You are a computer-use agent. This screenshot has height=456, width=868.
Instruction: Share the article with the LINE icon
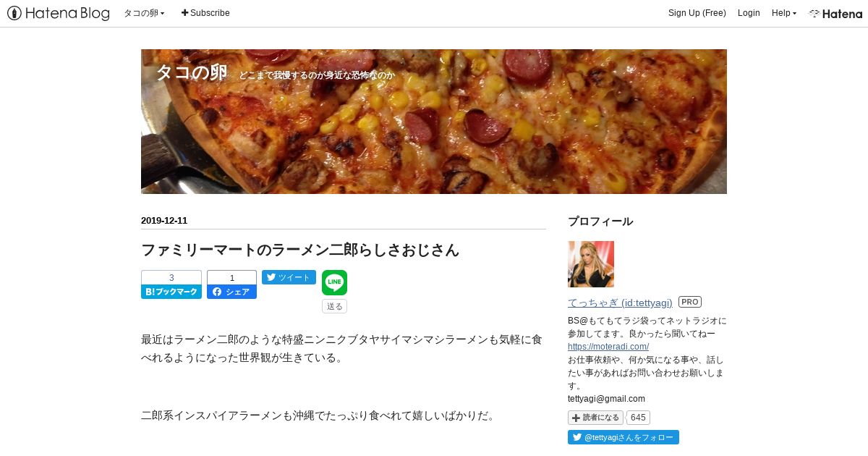(x=334, y=283)
